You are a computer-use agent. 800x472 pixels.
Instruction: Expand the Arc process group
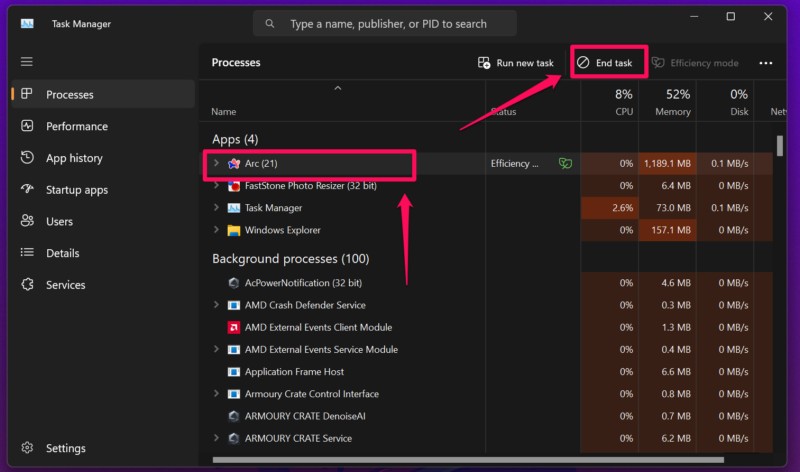[216, 163]
